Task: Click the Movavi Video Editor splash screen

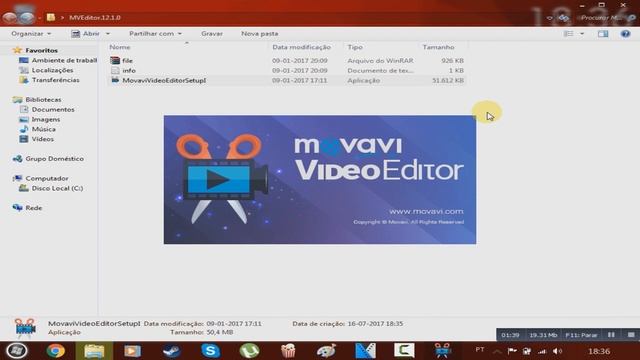Action: [x=320, y=180]
